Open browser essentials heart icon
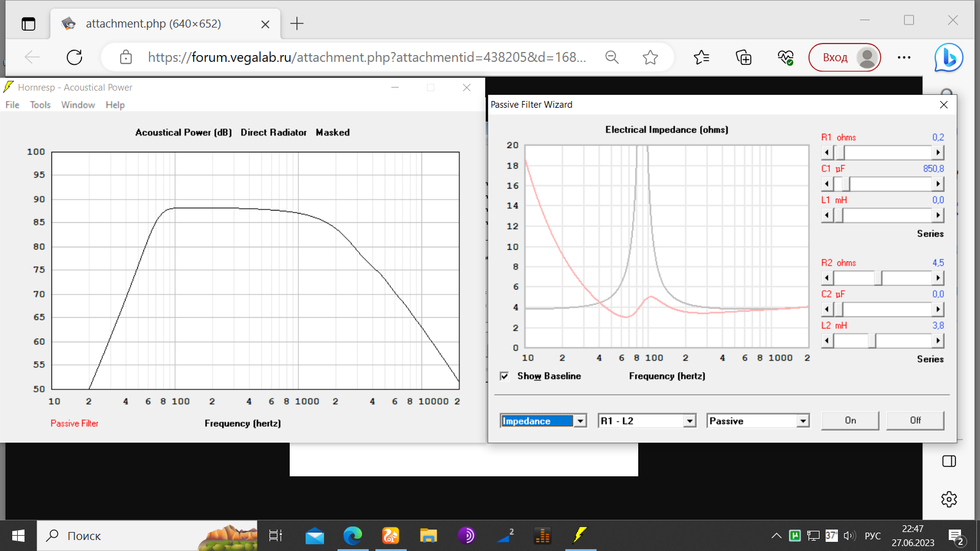 [x=786, y=58]
